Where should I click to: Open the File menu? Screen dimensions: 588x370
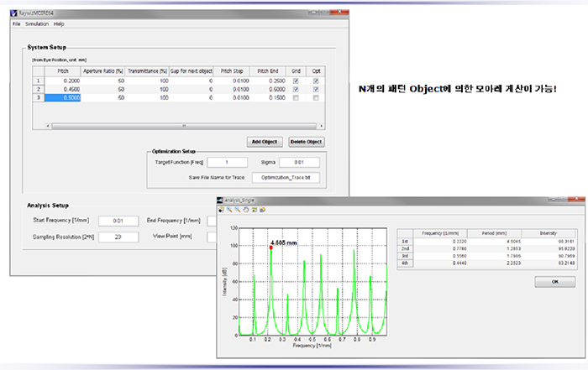[16, 23]
